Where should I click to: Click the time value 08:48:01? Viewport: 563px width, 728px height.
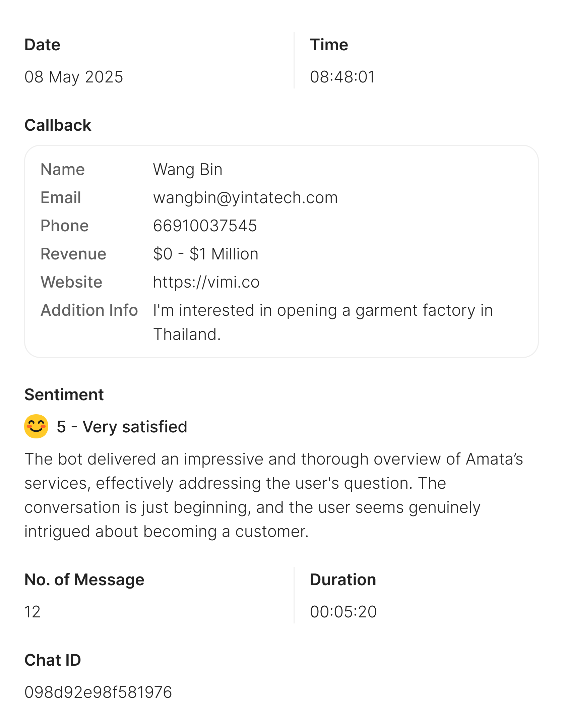point(342,77)
